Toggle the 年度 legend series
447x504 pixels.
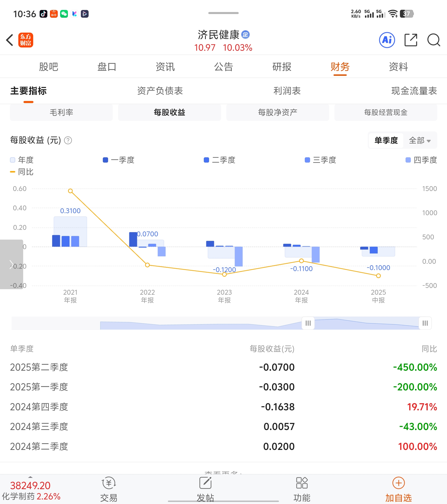point(22,160)
